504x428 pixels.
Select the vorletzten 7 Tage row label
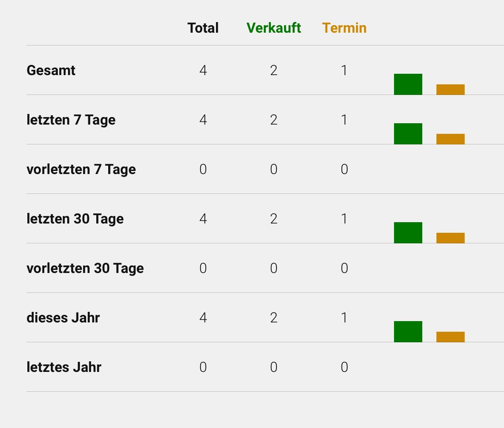(81, 169)
